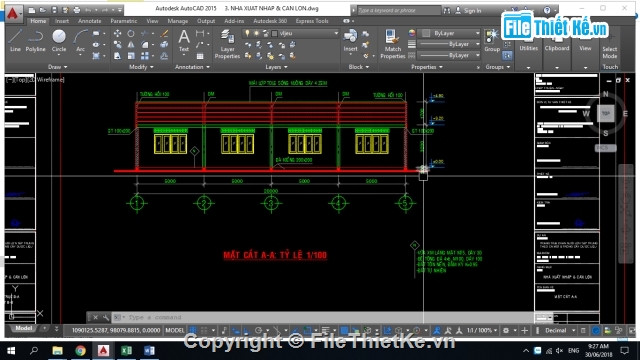Activate the Arc tool
640x360 pixels.
click(80, 41)
